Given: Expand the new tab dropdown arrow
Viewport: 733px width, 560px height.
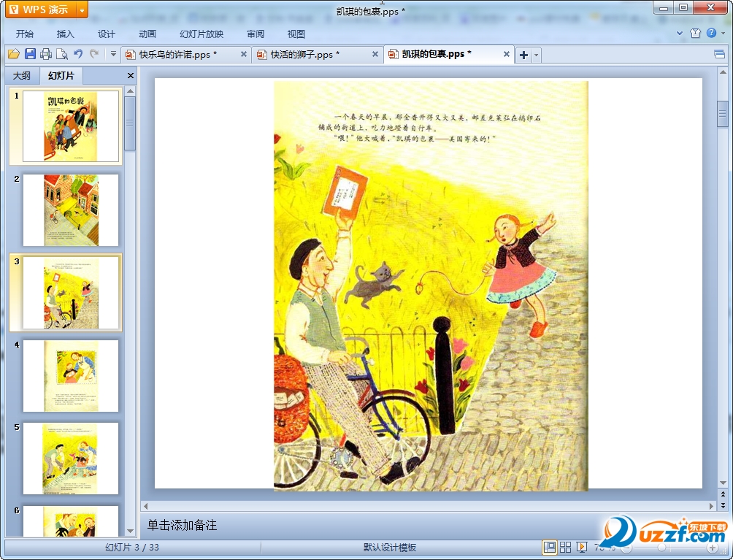Looking at the screenshot, I should [x=536, y=55].
